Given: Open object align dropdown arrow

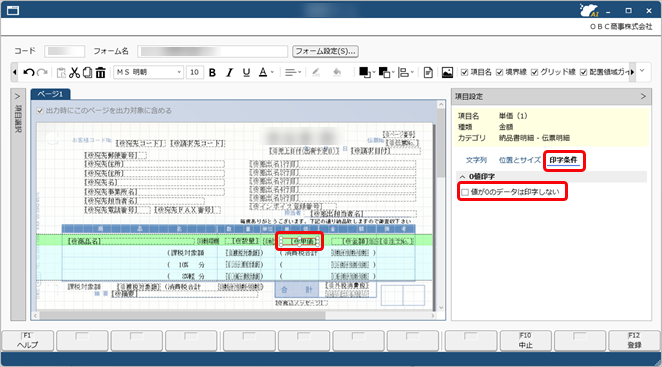Looking at the screenshot, I should tap(412, 72).
